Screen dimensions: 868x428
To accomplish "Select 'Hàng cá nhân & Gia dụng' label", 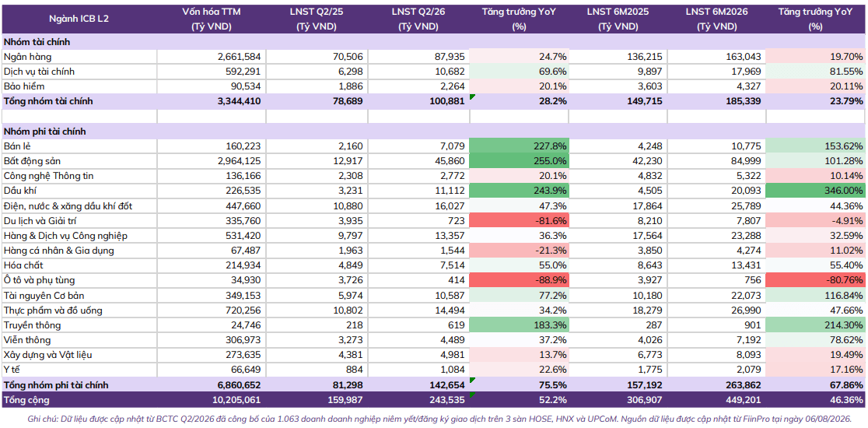I will [58, 251].
